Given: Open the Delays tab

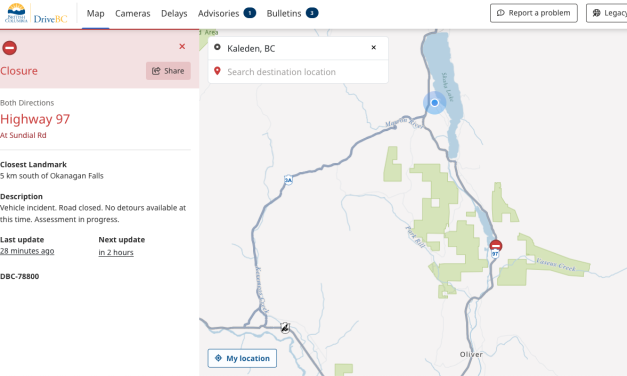Looking at the screenshot, I should (x=174, y=14).
